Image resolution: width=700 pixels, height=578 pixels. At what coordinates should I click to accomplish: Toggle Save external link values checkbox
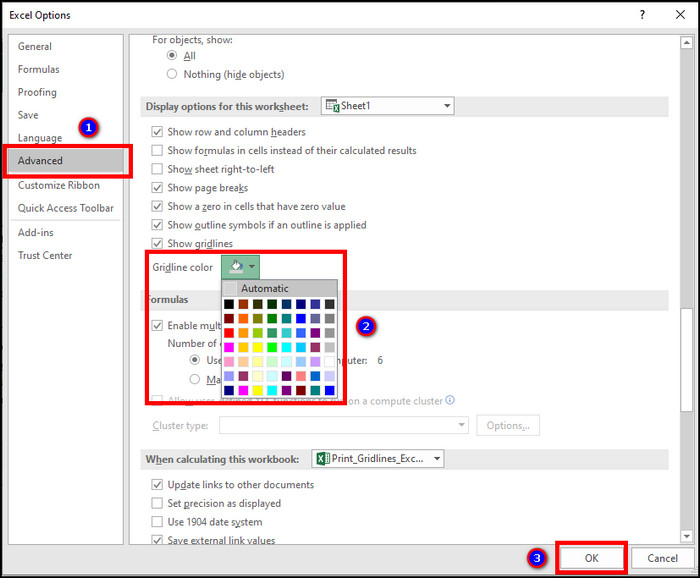coord(157,540)
